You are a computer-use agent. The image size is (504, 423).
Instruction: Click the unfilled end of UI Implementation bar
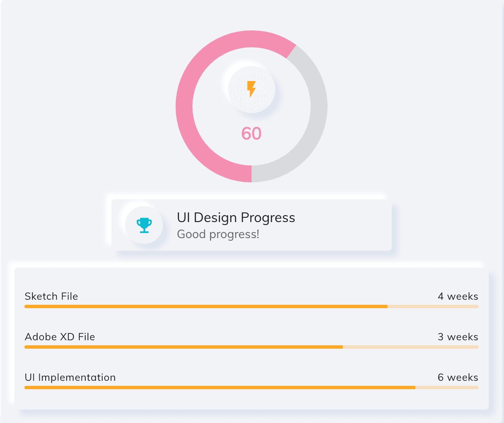coord(447,388)
